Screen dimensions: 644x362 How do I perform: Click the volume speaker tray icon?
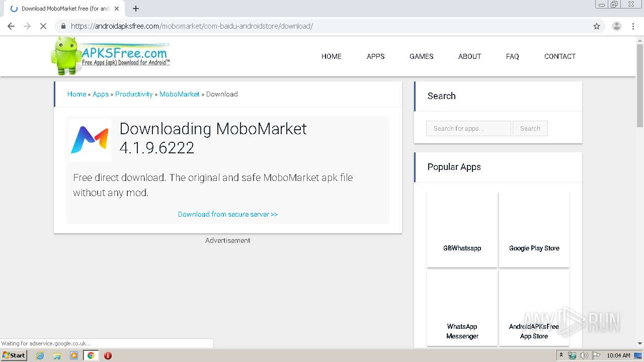pos(584,355)
